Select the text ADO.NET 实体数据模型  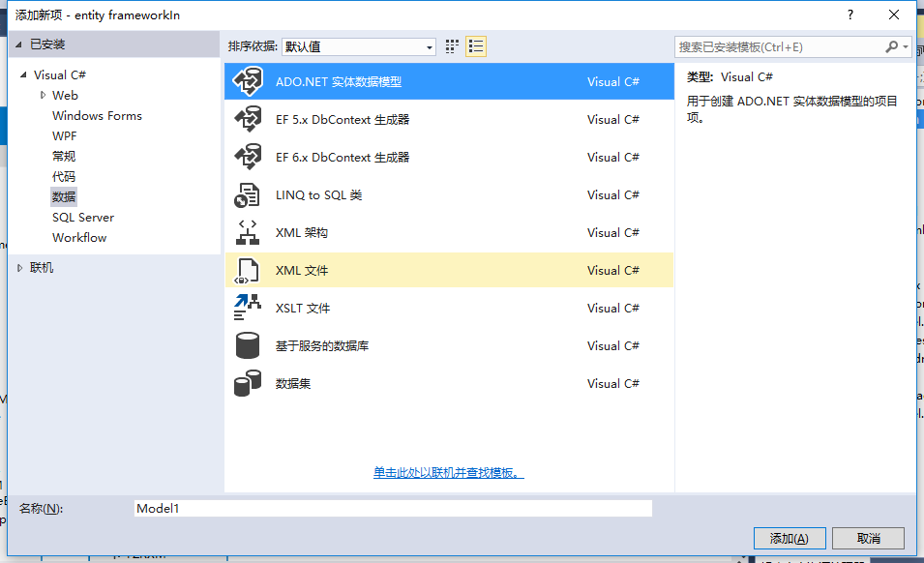point(339,82)
